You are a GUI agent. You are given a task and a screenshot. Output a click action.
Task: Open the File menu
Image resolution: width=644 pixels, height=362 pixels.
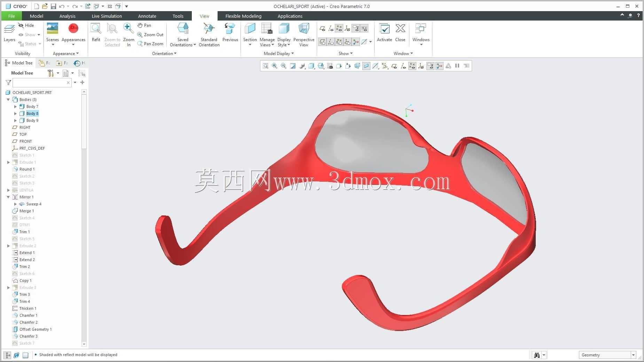tap(11, 16)
